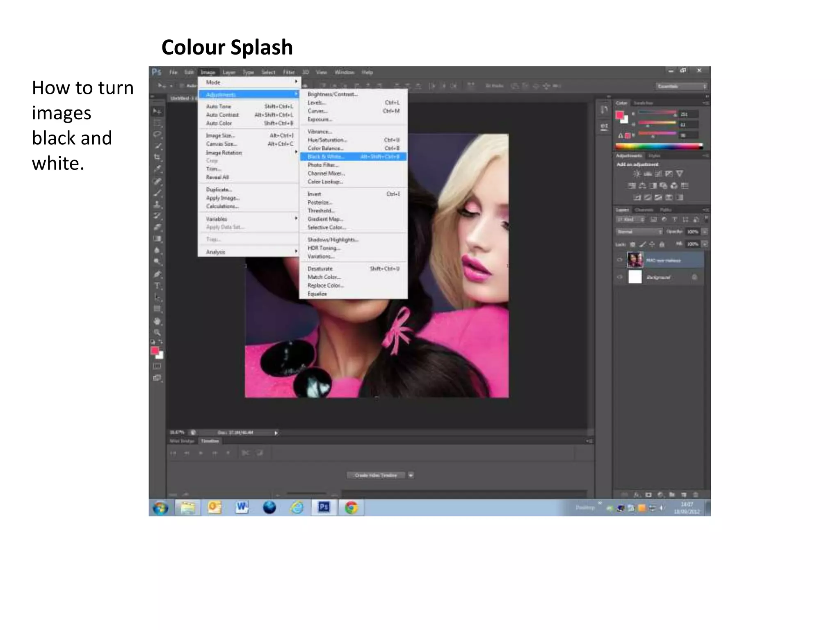
Task: Switch to the Channels tab
Action: click(643, 210)
